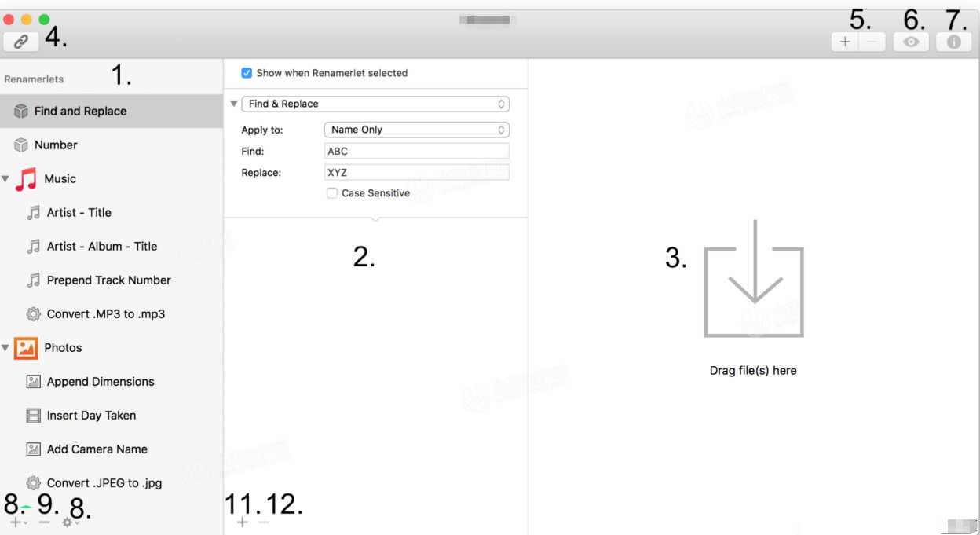Open the Find & Replace action dropdown
Screen dimensions: 980x535
375,104
